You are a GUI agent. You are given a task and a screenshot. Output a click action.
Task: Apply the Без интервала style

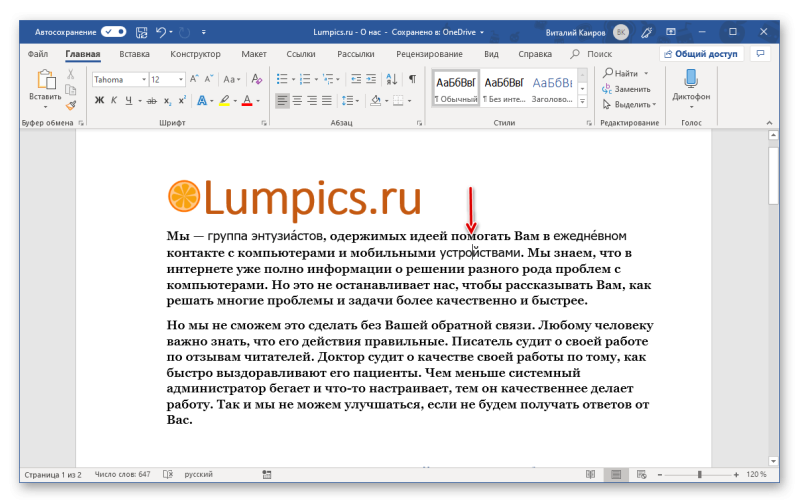point(504,89)
